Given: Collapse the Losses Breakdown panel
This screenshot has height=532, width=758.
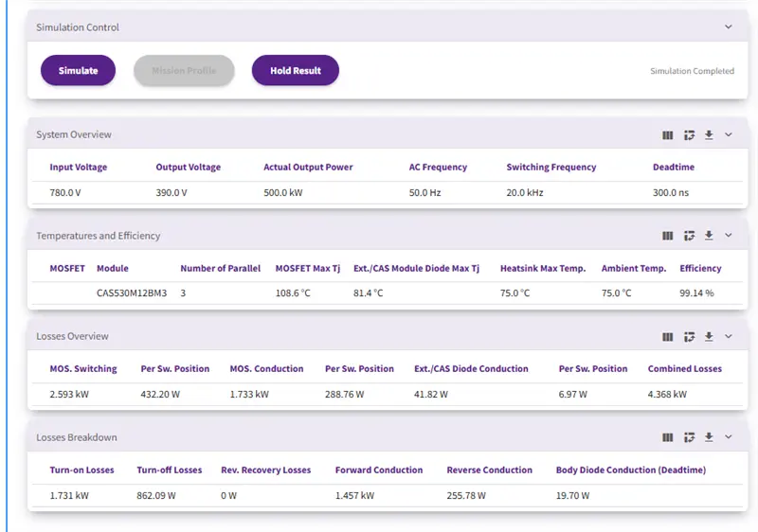Looking at the screenshot, I should tap(728, 437).
